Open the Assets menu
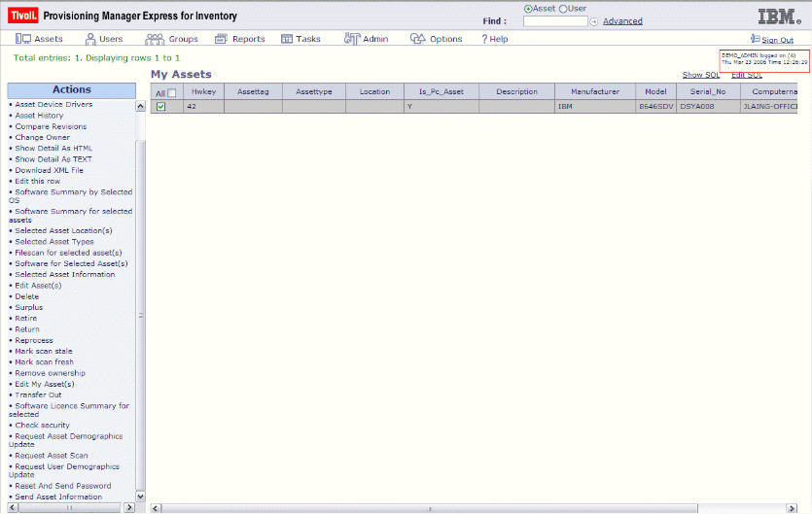The height and width of the screenshot is (514, 812). 49,39
